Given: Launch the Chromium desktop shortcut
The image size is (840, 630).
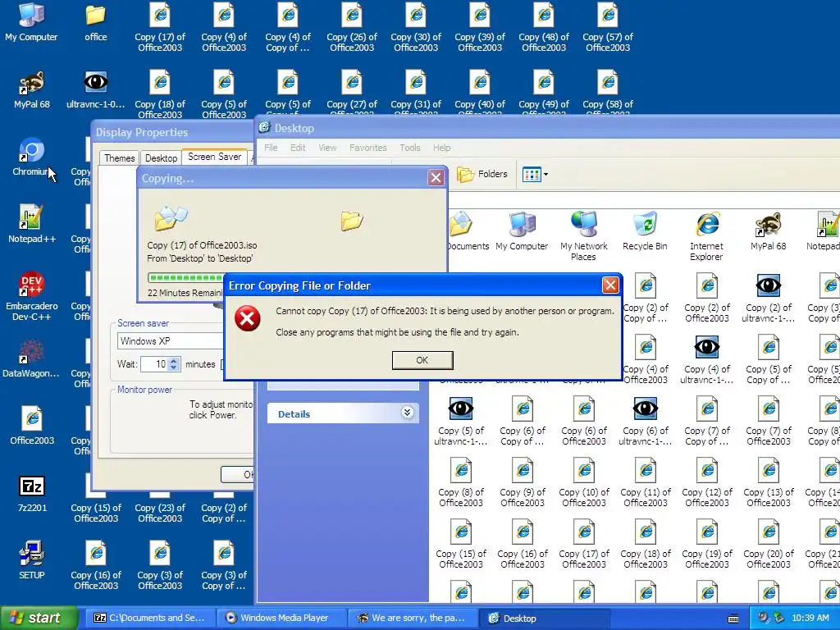Looking at the screenshot, I should 31,157.
